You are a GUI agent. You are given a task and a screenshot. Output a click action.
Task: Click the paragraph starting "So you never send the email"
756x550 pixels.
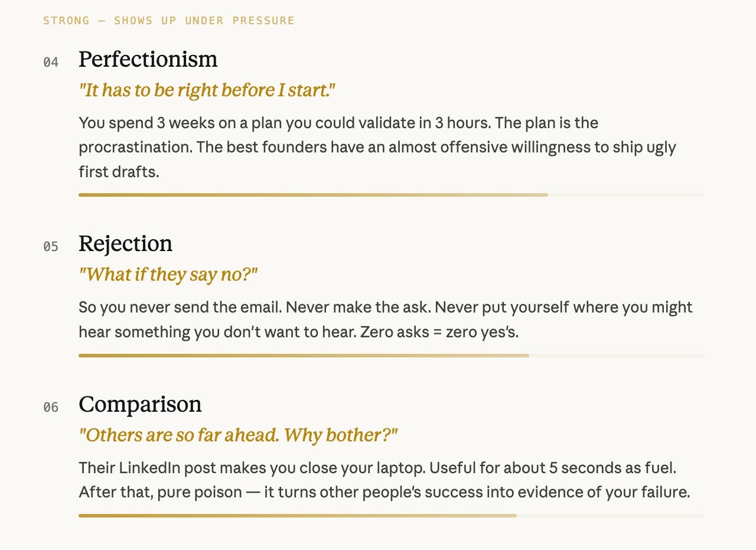[386, 320]
